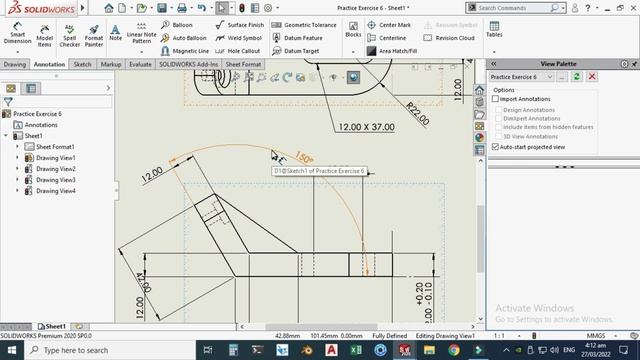Open the Markup tab
This screenshot has height=360, width=640.
click(x=111, y=64)
